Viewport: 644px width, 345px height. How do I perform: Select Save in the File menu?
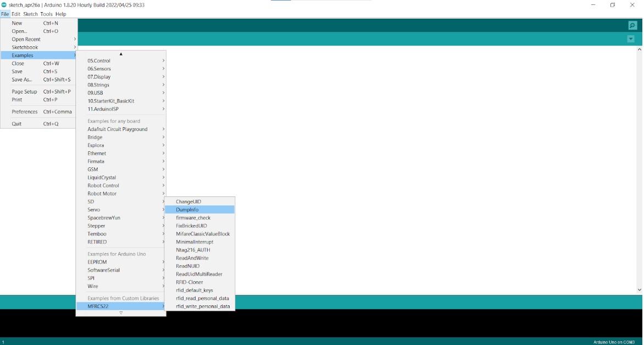click(38, 72)
